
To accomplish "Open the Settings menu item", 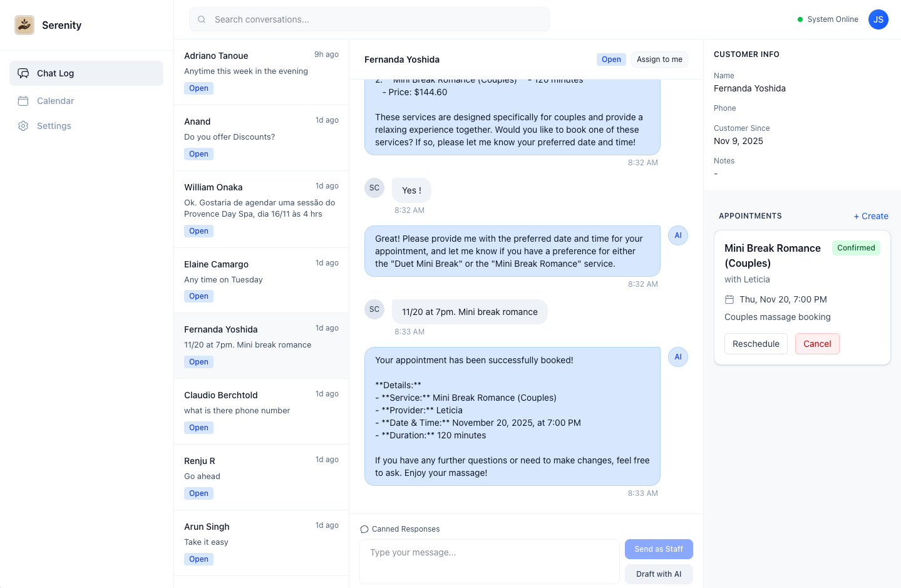I will pyautogui.click(x=54, y=126).
